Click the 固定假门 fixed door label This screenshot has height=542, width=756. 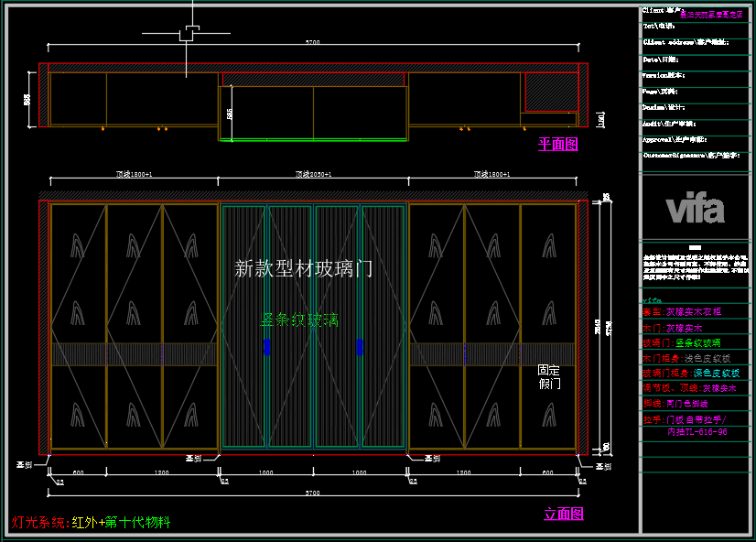click(549, 377)
